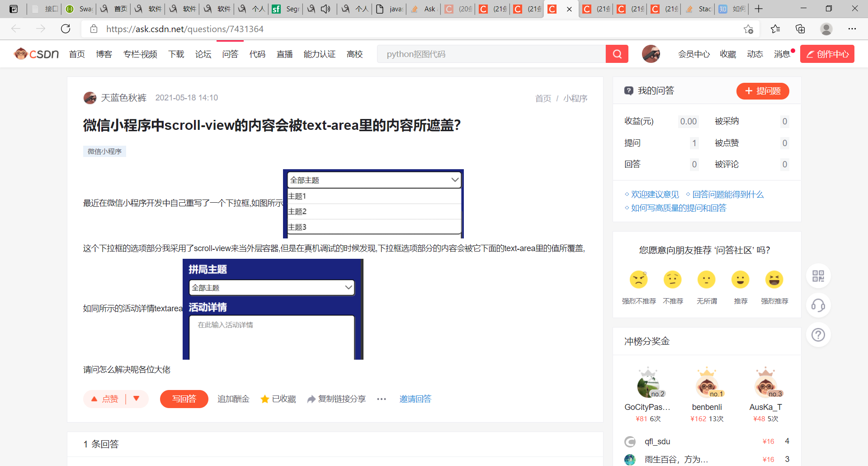This screenshot has width=868, height=466.
Task: Click the 写回答 button
Action: pyautogui.click(x=184, y=399)
